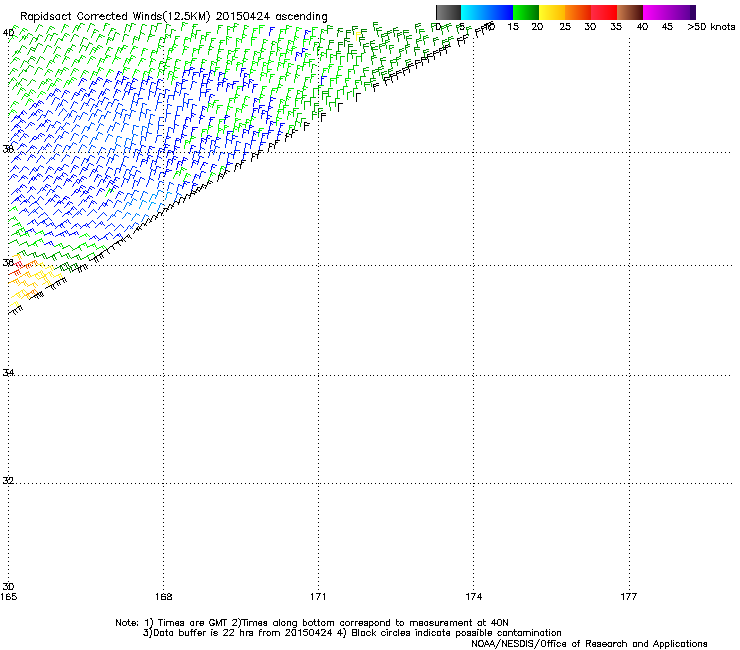Click the green 15-20 knots color swatch
Image resolution: width=740 pixels, height=650 pixels.
pos(526,12)
